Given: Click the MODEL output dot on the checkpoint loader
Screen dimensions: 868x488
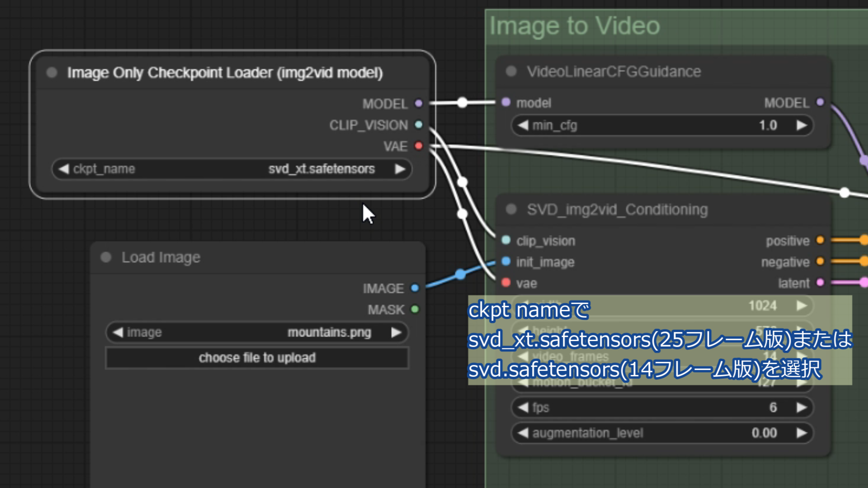Looking at the screenshot, I should 418,103.
